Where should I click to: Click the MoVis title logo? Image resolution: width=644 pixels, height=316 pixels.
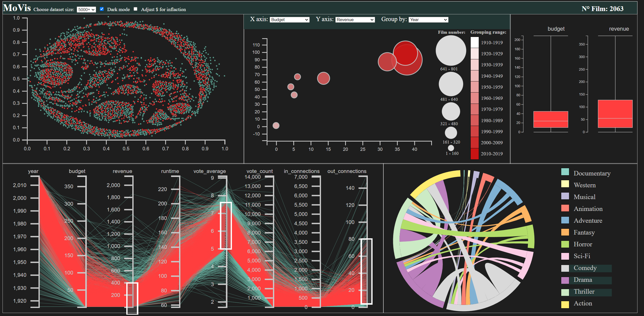pyautogui.click(x=17, y=8)
